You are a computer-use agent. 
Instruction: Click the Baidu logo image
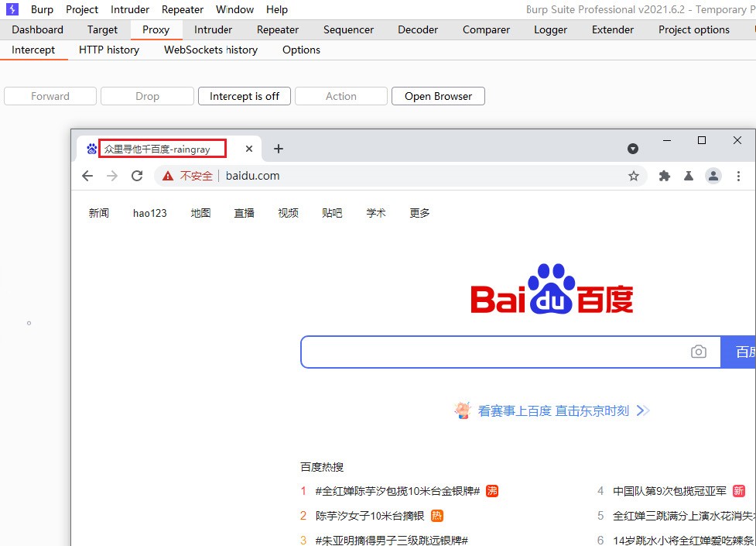coord(552,289)
